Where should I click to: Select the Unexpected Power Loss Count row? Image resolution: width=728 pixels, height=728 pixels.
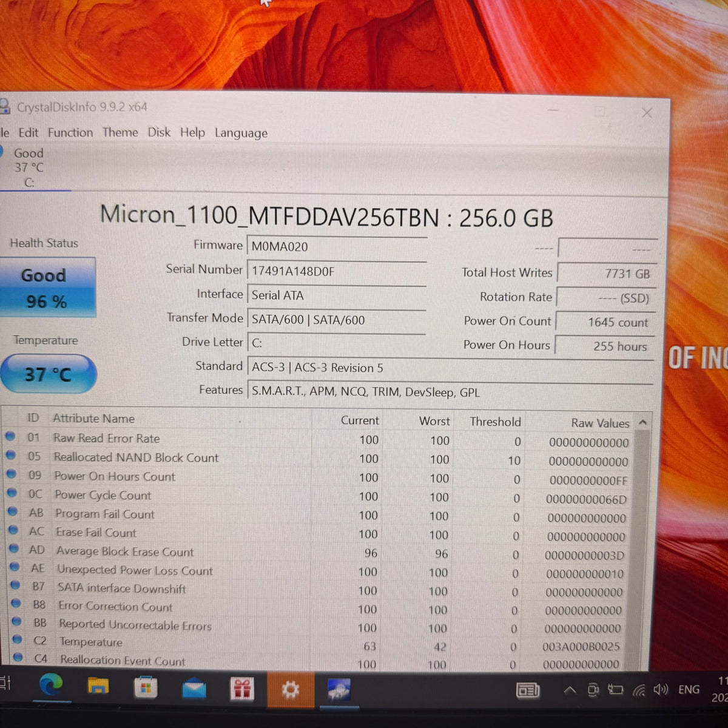click(x=318, y=571)
